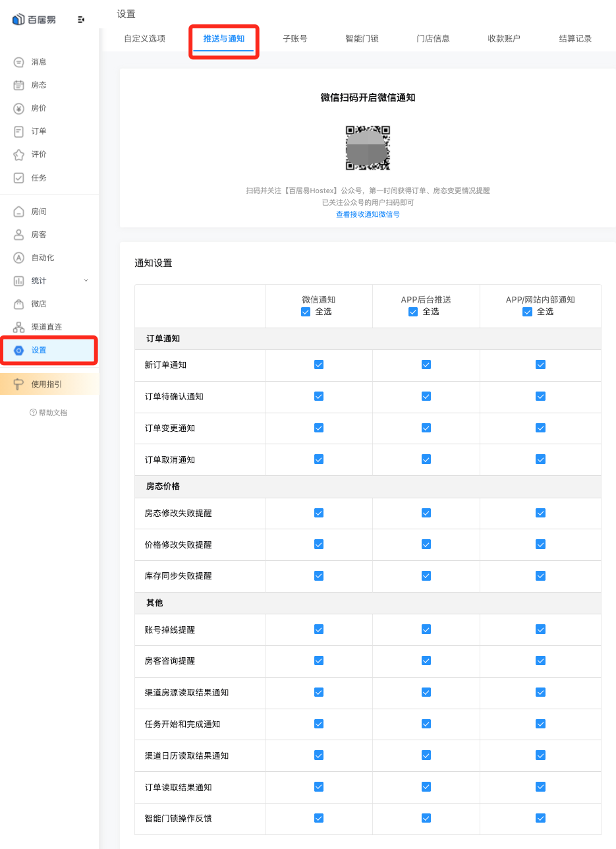Uncheck APP/网站内部通知 for 新订单通知
This screenshot has height=849, width=616.
coord(541,365)
